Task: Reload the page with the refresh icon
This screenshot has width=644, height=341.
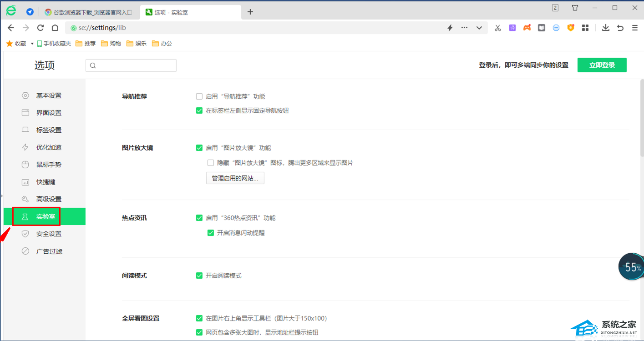Action: (41, 28)
